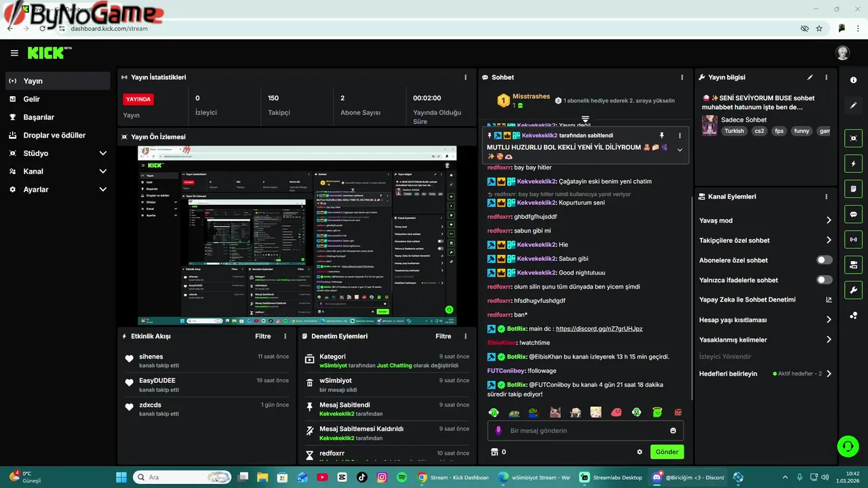Select Gelir in left sidebar
Image resolution: width=868 pixels, height=488 pixels.
pos(58,99)
